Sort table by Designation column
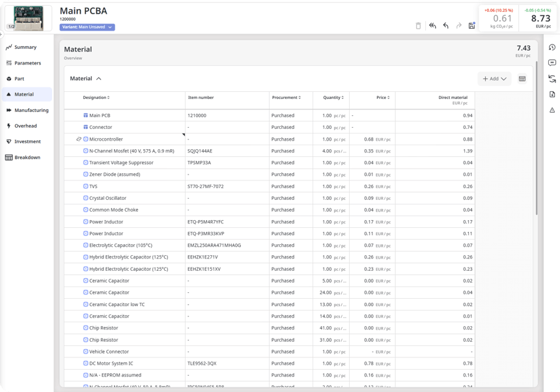The width and height of the screenshot is (560, 392). click(96, 98)
